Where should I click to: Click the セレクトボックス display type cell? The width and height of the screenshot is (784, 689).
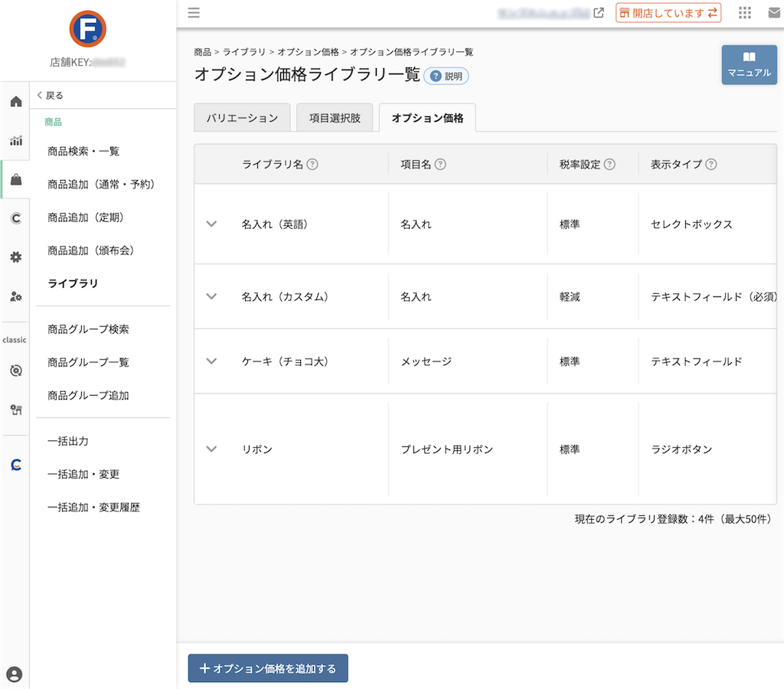(691, 224)
